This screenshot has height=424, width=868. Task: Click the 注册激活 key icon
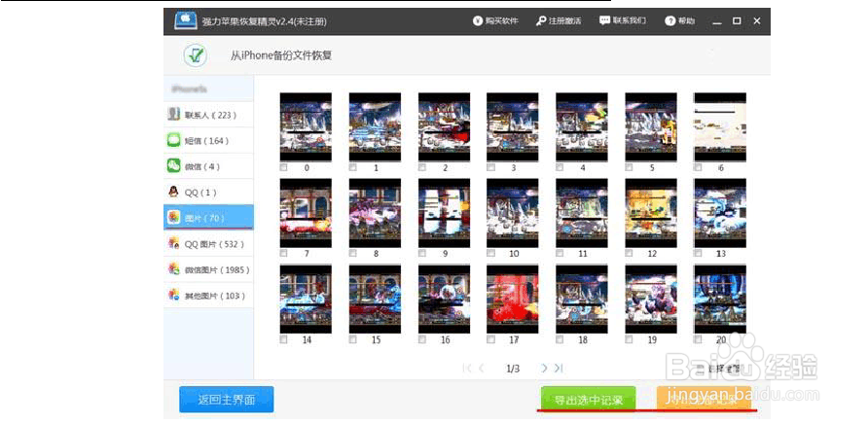tap(541, 21)
